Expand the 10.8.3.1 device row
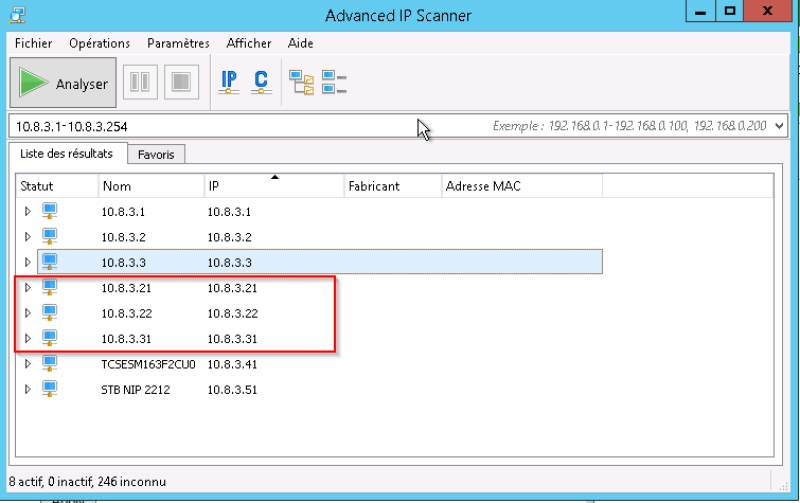800x503 pixels. coord(28,212)
